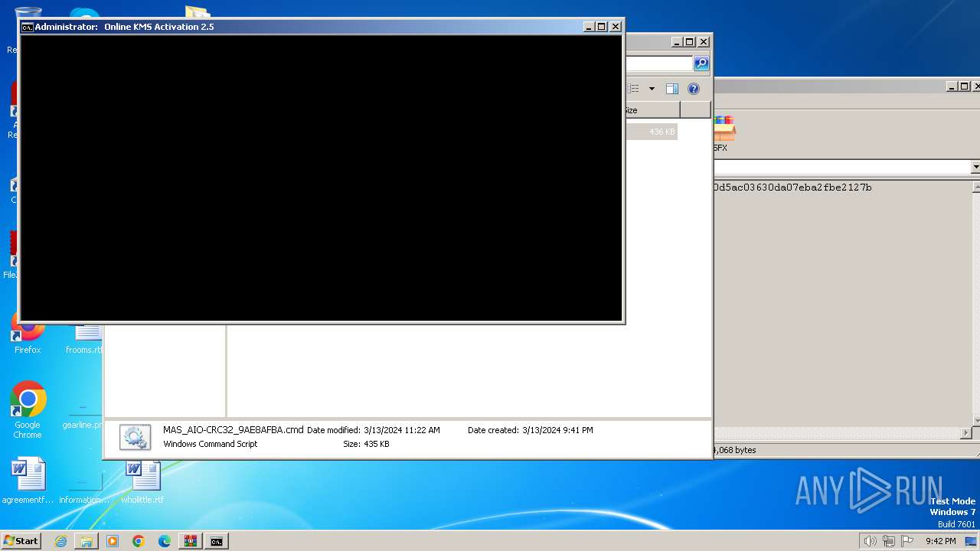This screenshot has height=551, width=980.
Task: Open Windows Media Player from taskbar
Action: pos(113,541)
